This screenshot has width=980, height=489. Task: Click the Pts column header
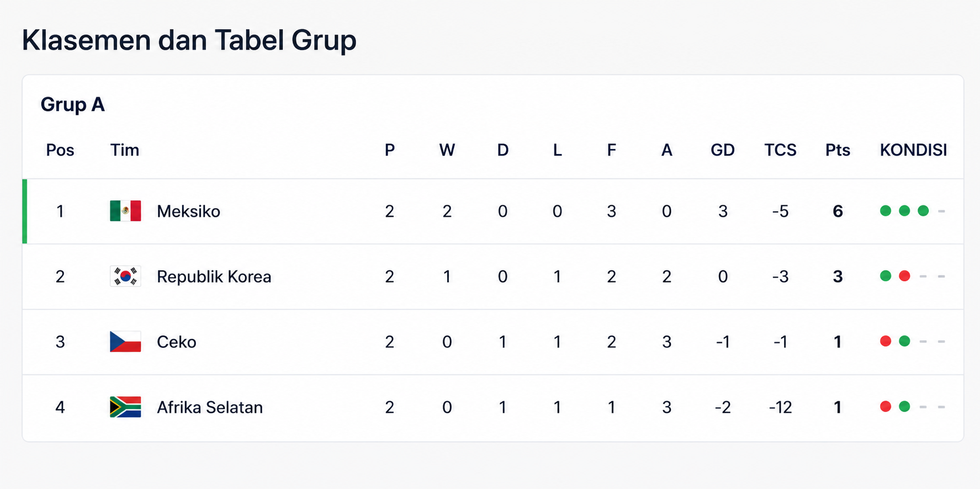pos(838,150)
